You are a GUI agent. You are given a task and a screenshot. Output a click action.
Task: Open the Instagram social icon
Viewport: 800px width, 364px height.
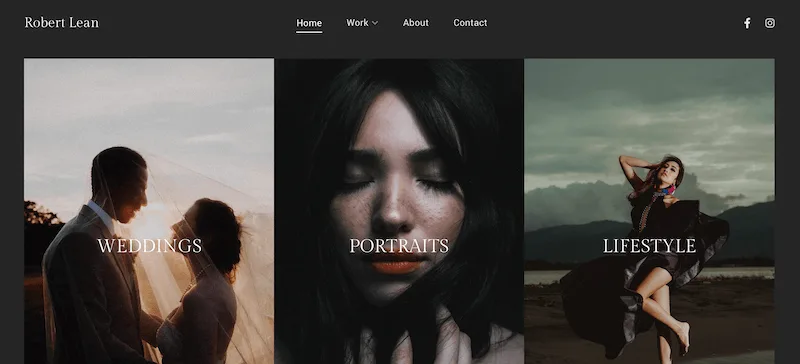click(x=770, y=23)
